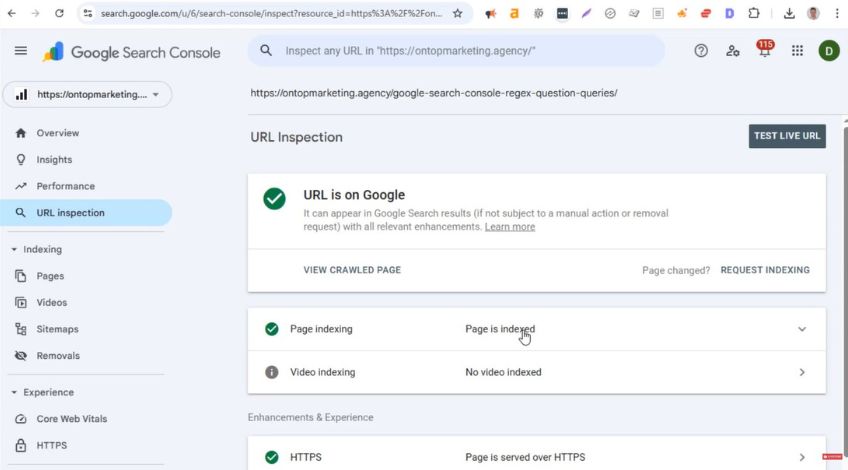Click the TEST LIVE URL button

787,136
